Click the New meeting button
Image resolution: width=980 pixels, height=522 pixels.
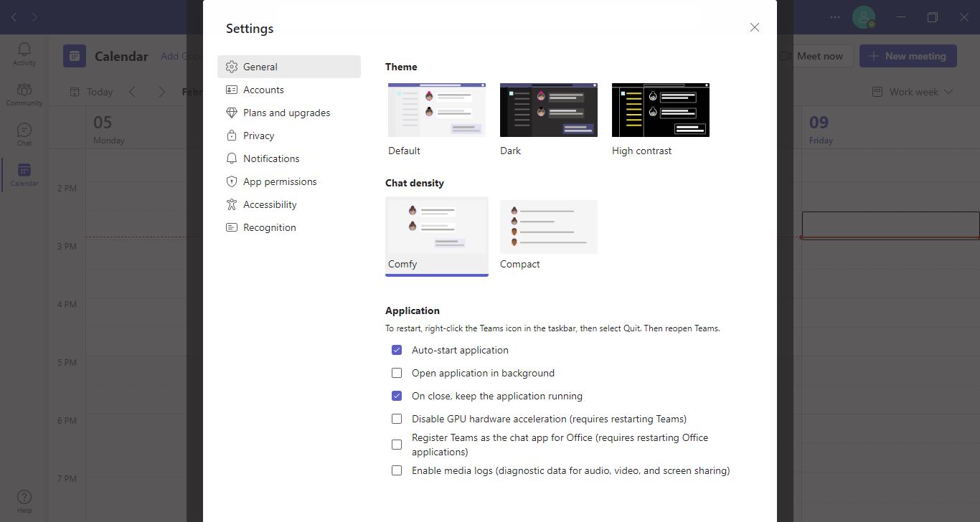(x=908, y=56)
